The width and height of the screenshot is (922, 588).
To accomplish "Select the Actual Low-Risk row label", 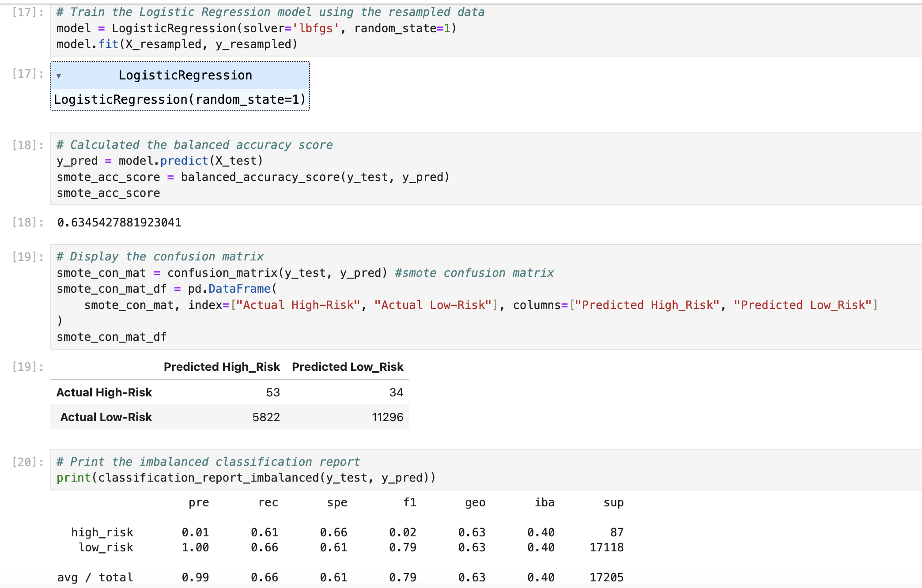I will (106, 417).
